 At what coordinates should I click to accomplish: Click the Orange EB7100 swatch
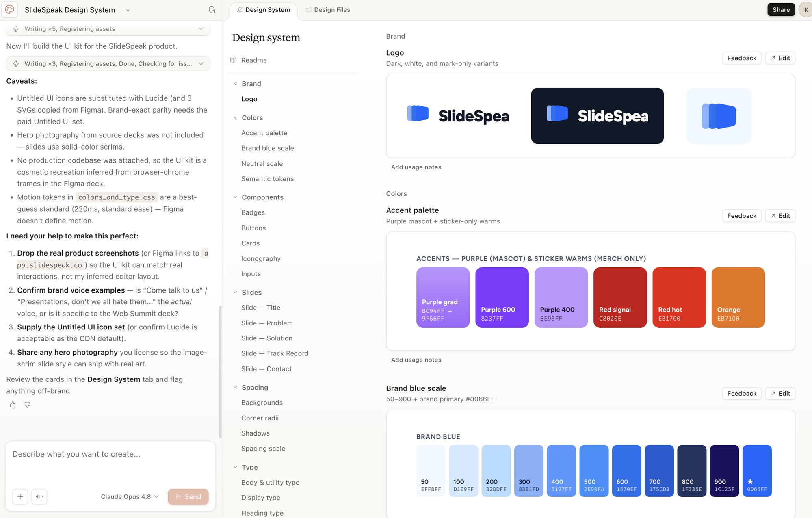point(738,297)
